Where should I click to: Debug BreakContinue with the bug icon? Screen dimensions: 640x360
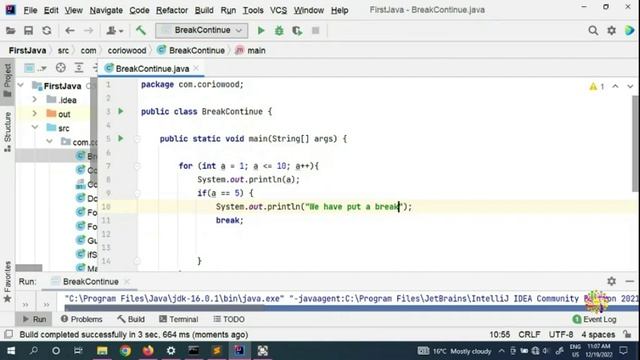point(279,31)
